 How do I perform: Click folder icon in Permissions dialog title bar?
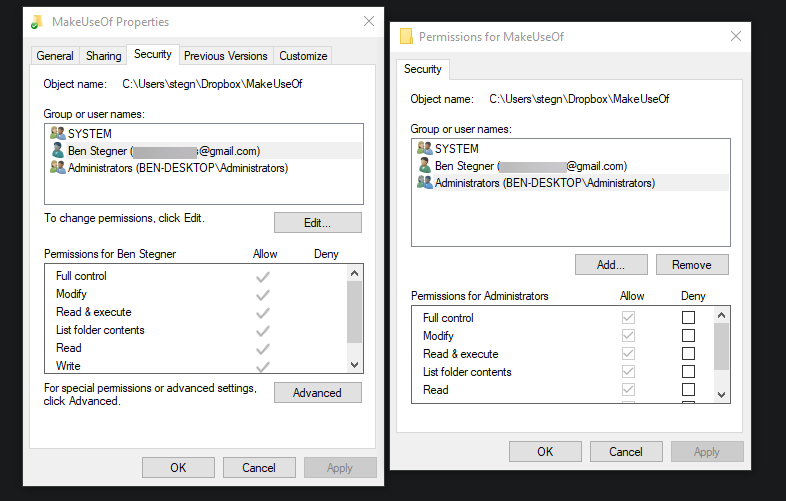point(406,36)
